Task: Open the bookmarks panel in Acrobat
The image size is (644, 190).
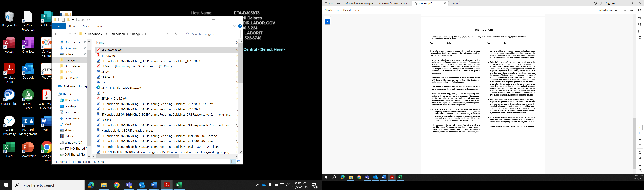Action: coord(640,31)
